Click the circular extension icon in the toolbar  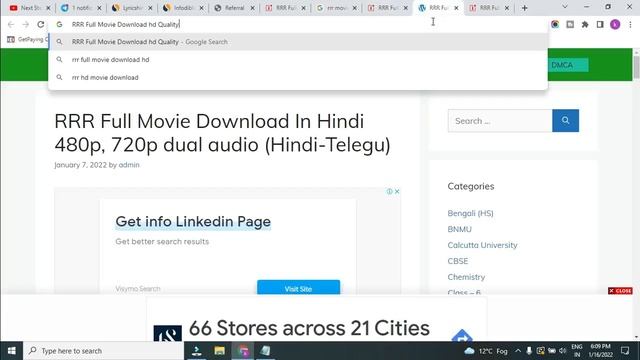[555, 24]
